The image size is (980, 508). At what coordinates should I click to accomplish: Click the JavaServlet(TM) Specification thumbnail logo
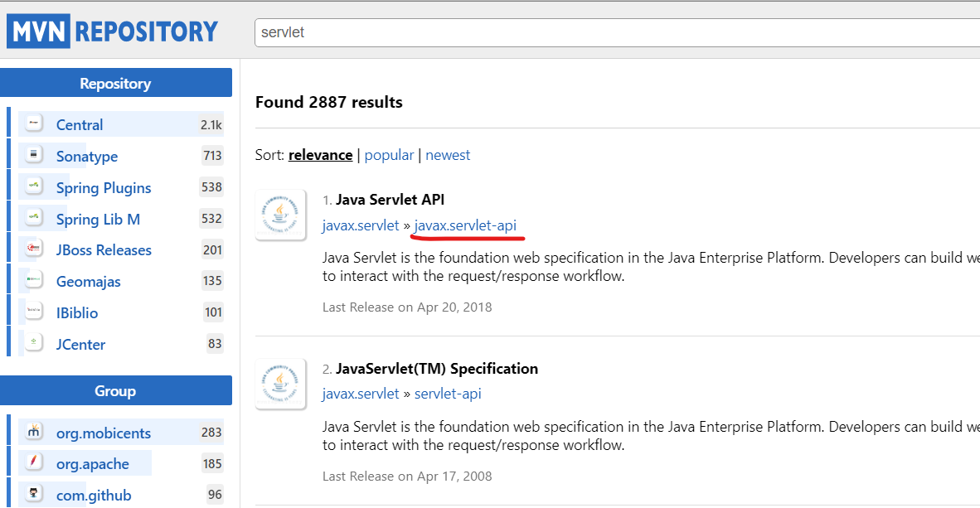pyautogui.click(x=280, y=383)
